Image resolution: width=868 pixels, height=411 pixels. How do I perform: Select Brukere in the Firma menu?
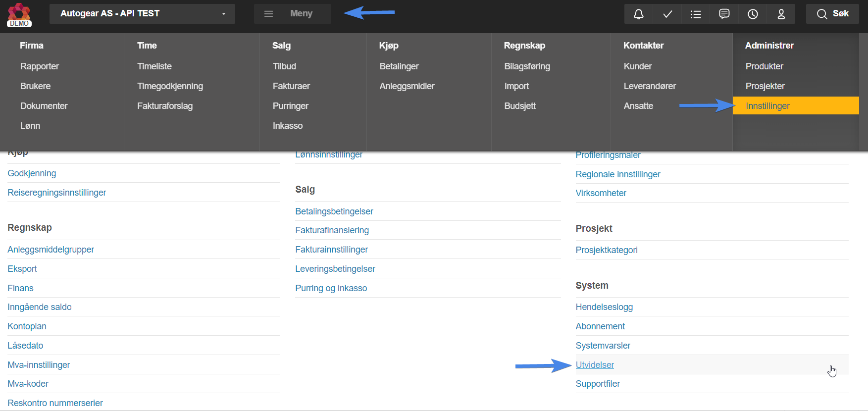[x=35, y=86]
